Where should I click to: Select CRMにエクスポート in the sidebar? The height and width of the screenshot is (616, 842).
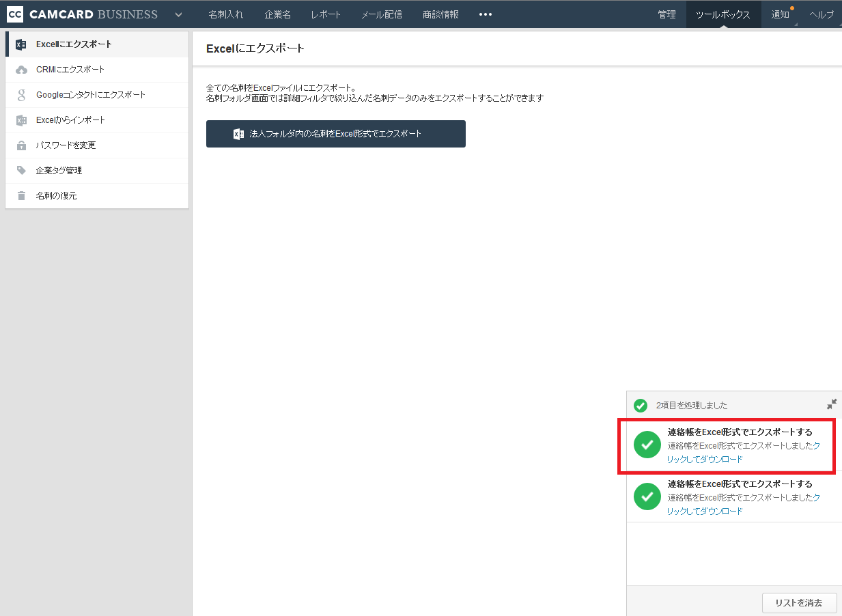[x=97, y=70]
